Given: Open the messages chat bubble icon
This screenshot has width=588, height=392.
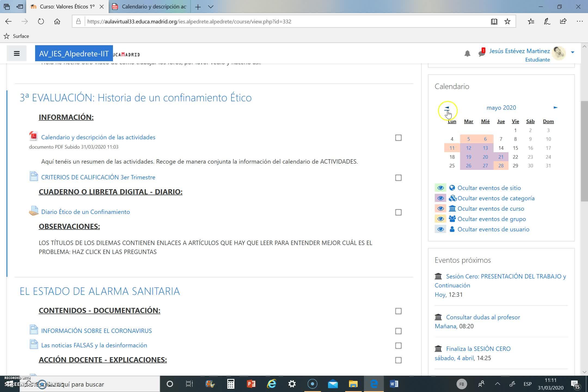Looking at the screenshot, I should coord(481,53).
